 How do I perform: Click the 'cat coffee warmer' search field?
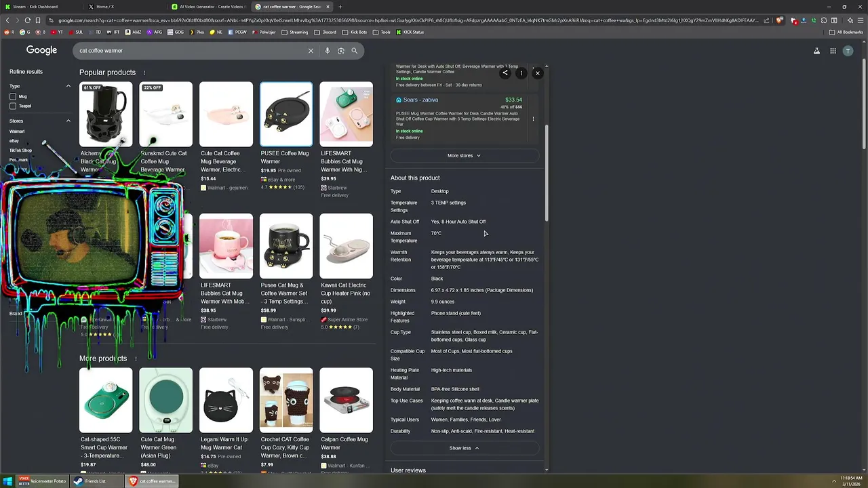(190, 51)
